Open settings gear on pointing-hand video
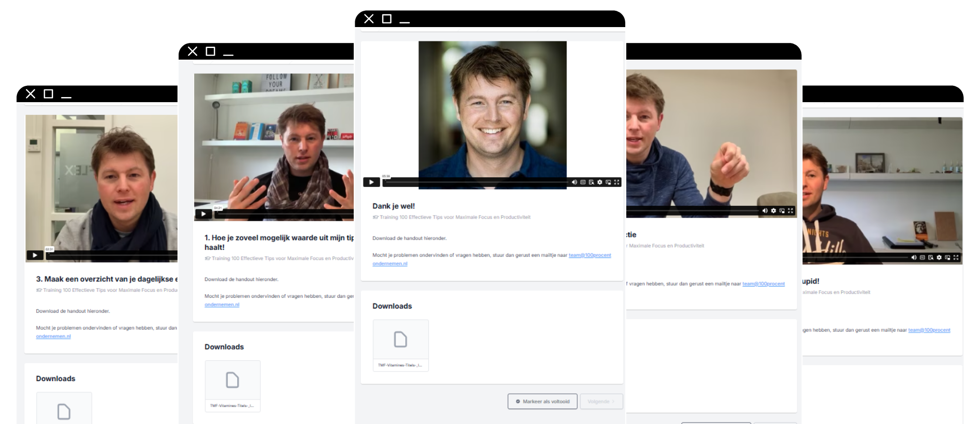Screen dimensions: 980x424 pyautogui.click(x=773, y=211)
